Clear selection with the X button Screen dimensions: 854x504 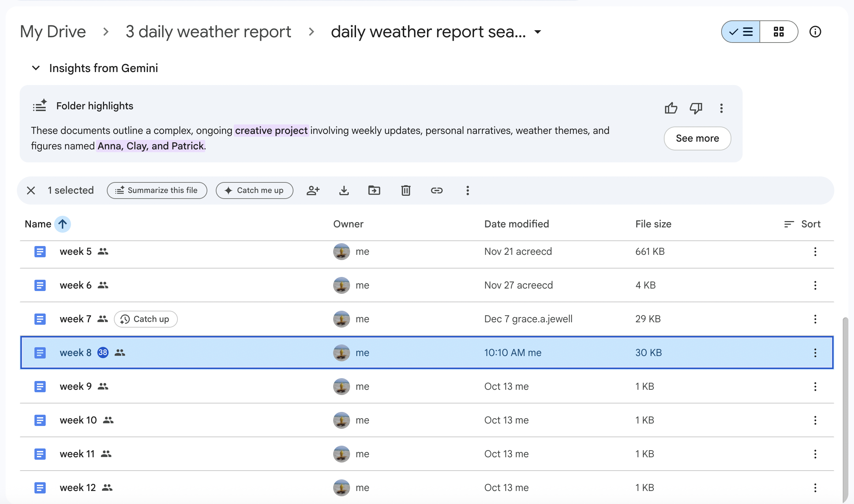[31, 190]
